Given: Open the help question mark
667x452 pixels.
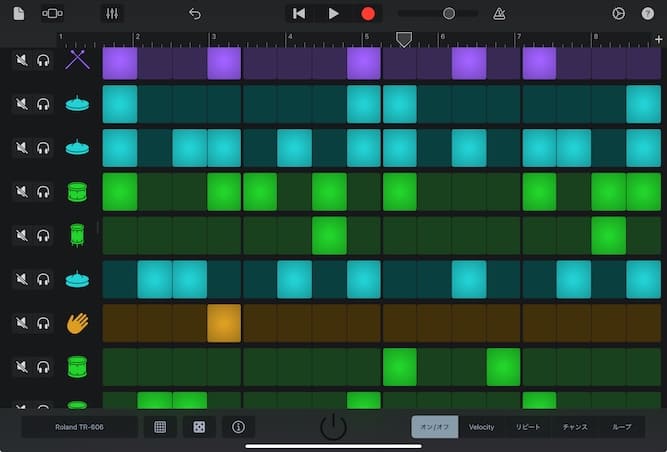Looking at the screenshot, I should pos(648,14).
